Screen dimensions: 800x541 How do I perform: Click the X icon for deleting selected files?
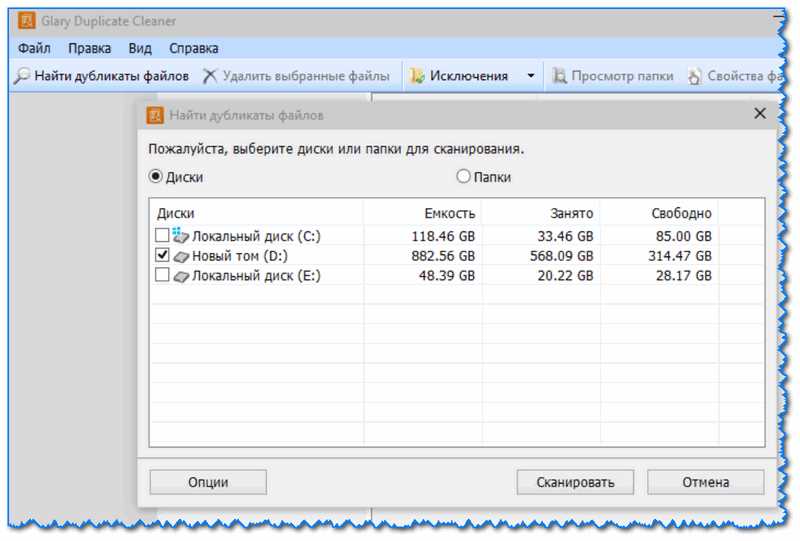tap(210, 76)
